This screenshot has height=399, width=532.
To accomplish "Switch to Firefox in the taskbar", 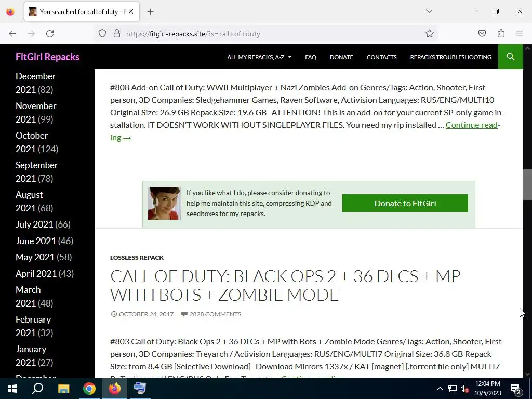I will pyautogui.click(x=115, y=389).
